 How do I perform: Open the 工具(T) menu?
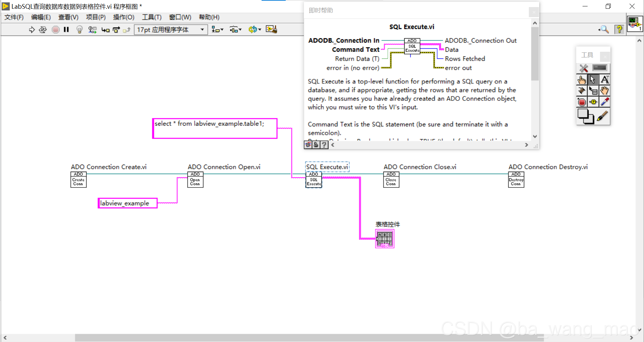point(152,17)
